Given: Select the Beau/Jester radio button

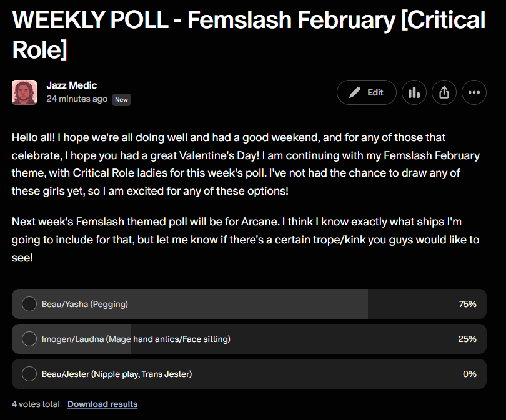Looking at the screenshot, I should coord(29,374).
